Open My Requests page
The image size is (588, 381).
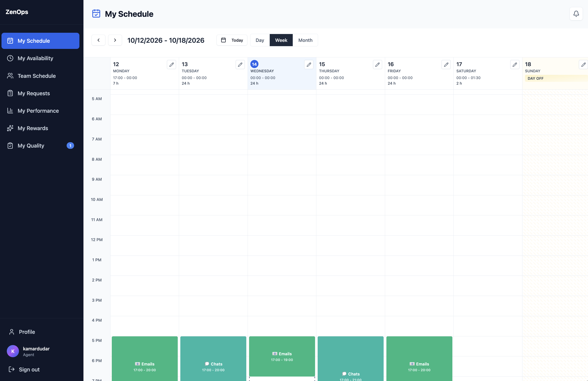coord(40,93)
